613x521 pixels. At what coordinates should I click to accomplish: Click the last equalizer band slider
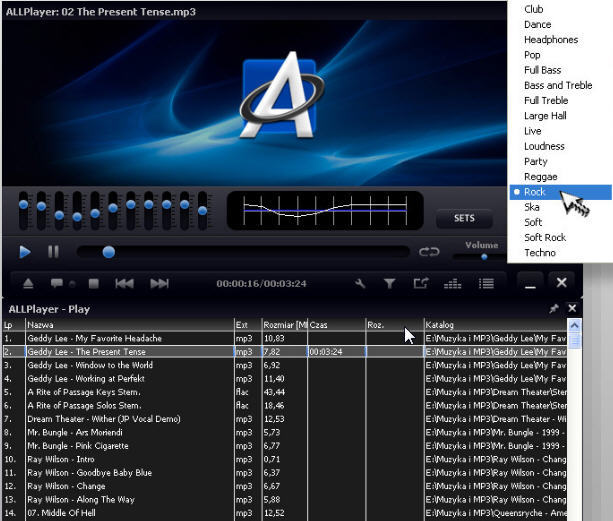pyautogui.click(x=203, y=211)
